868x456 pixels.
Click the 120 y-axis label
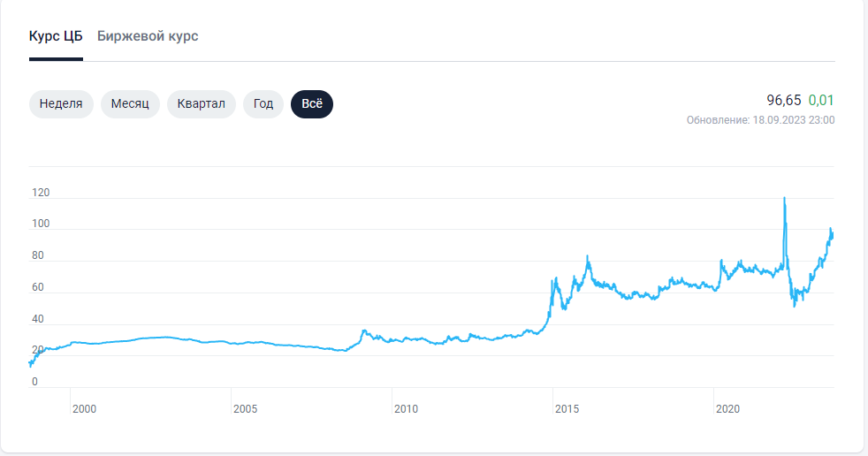(41, 193)
